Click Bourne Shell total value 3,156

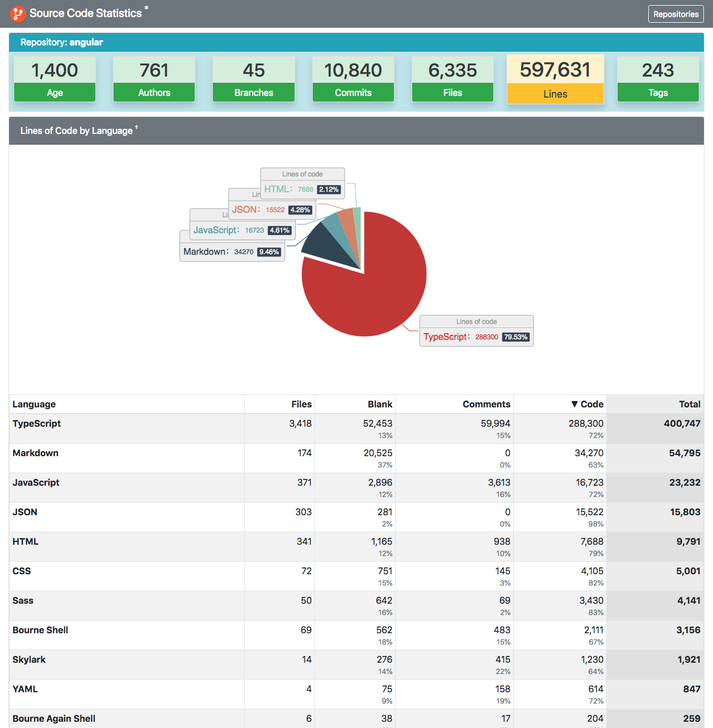(x=688, y=630)
